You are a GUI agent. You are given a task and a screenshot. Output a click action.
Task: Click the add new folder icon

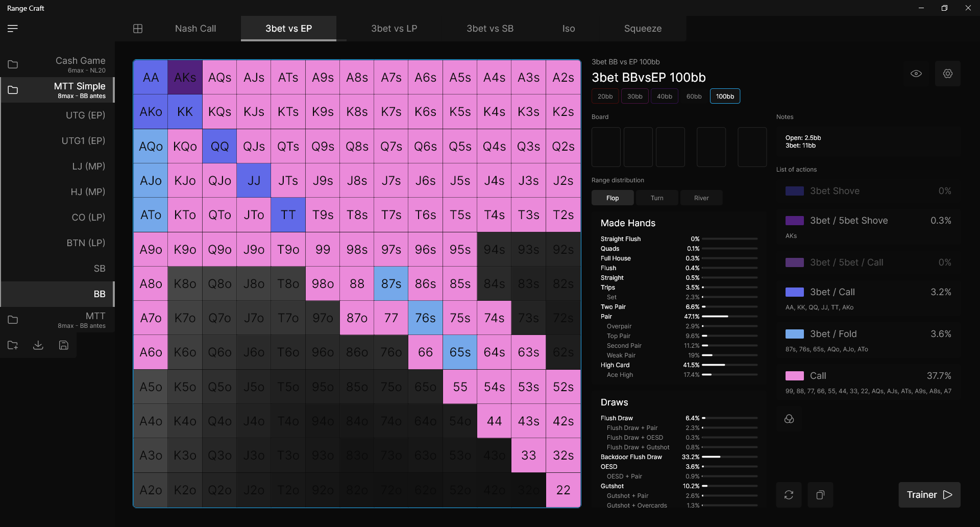[x=13, y=345]
